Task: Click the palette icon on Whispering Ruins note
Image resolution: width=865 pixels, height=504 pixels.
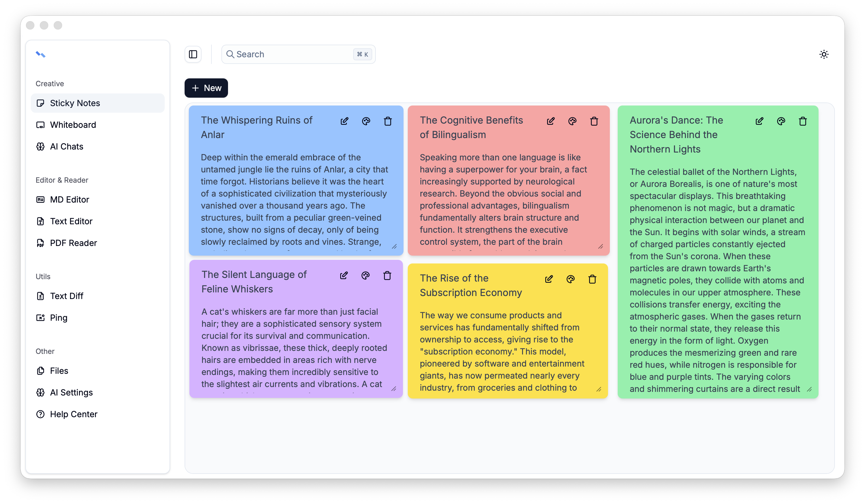Action: click(366, 121)
